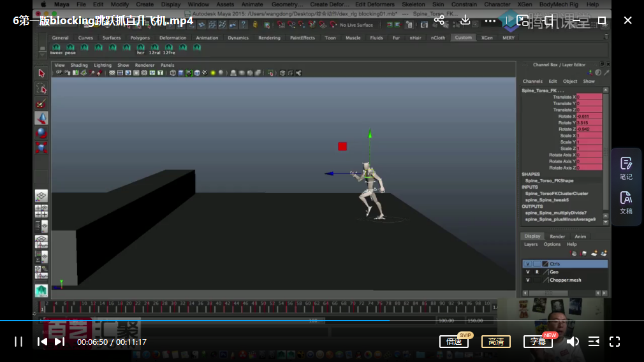Image resolution: width=644 pixels, height=362 pixels.
Task: Toggle 字幕 subtitles button
Action: [538, 342]
